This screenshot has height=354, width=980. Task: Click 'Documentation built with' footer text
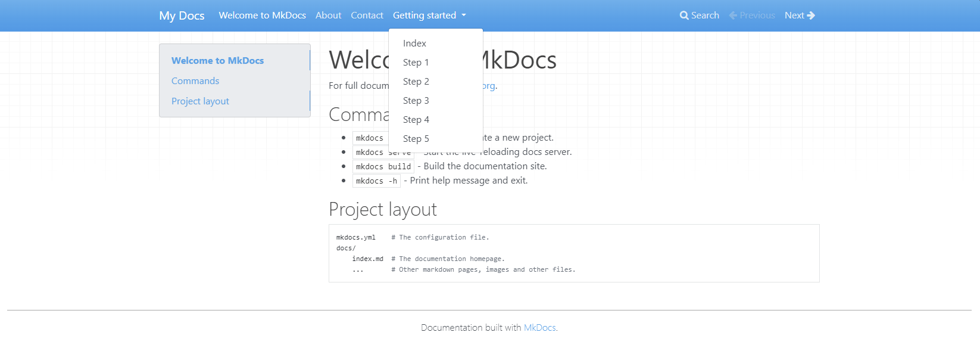471,328
